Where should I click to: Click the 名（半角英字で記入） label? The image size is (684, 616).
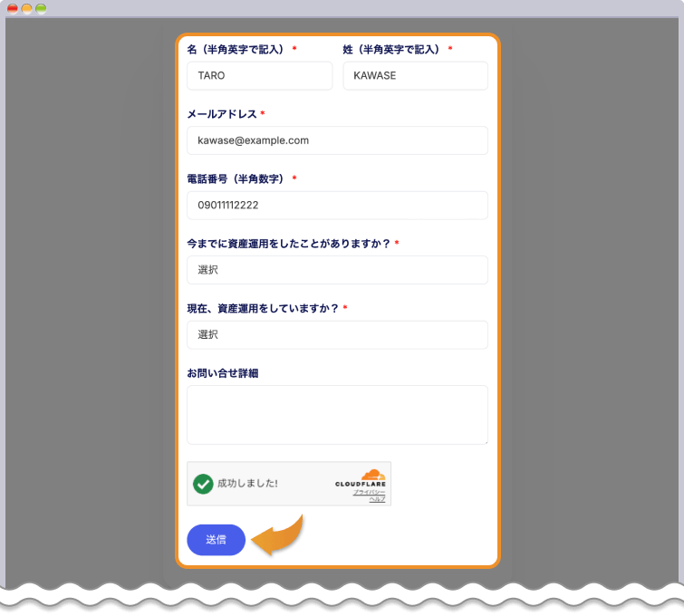236,49
